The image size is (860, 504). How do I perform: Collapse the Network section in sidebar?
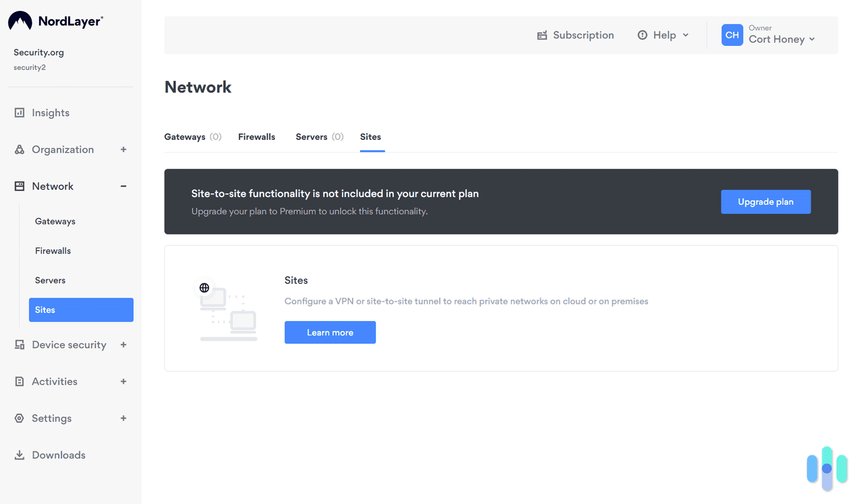click(x=123, y=186)
